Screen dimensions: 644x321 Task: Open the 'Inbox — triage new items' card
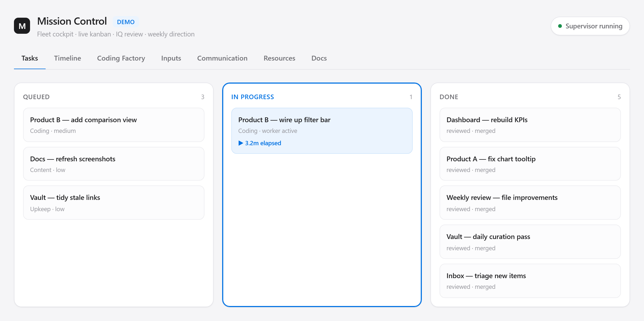pos(530,281)
